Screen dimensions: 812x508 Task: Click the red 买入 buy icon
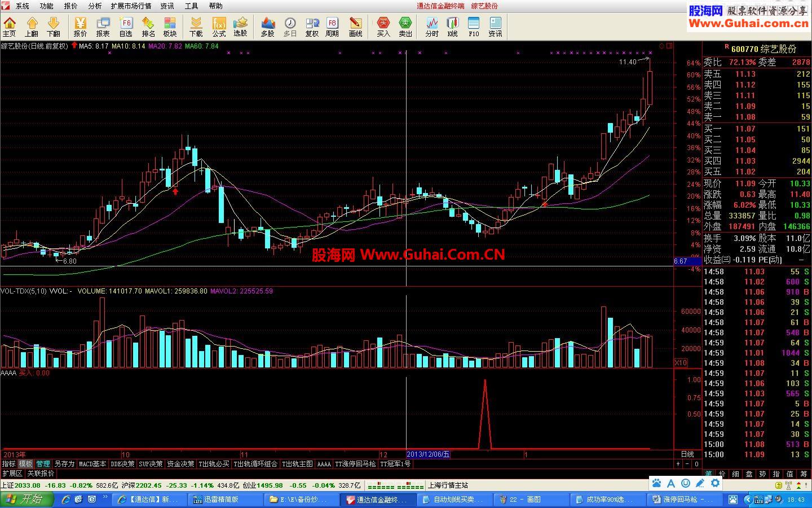383,27
